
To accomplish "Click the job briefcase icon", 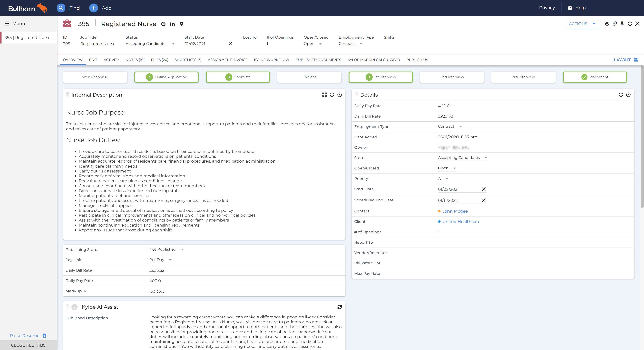I will point(67,24).
